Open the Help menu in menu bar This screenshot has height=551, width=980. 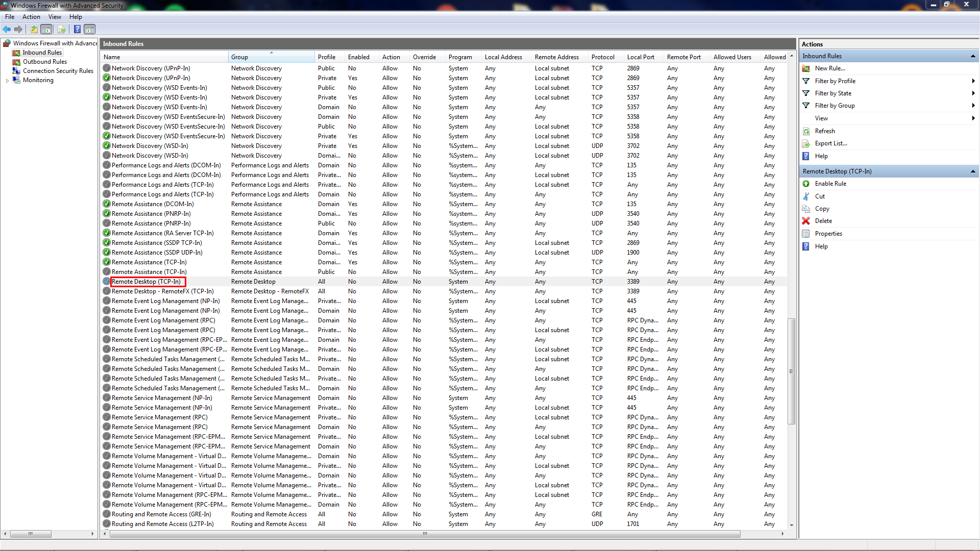(x=76, y=17)
